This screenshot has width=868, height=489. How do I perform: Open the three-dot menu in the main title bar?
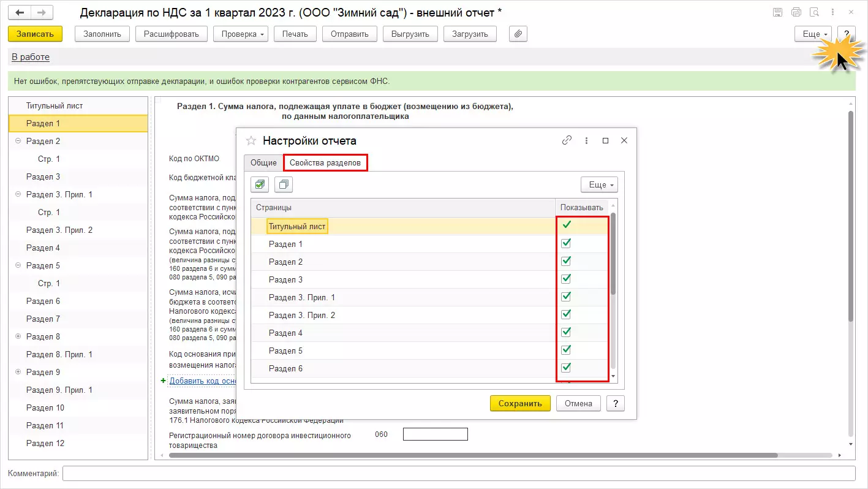[x=834, y=12]
